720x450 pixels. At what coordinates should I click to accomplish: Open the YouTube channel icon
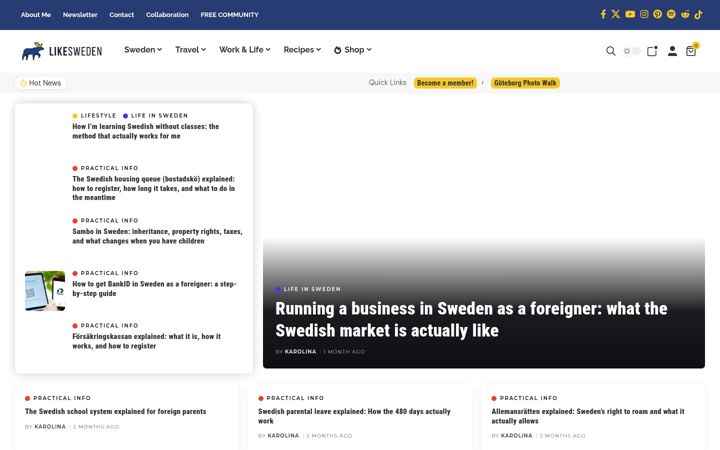coord(630,14)
